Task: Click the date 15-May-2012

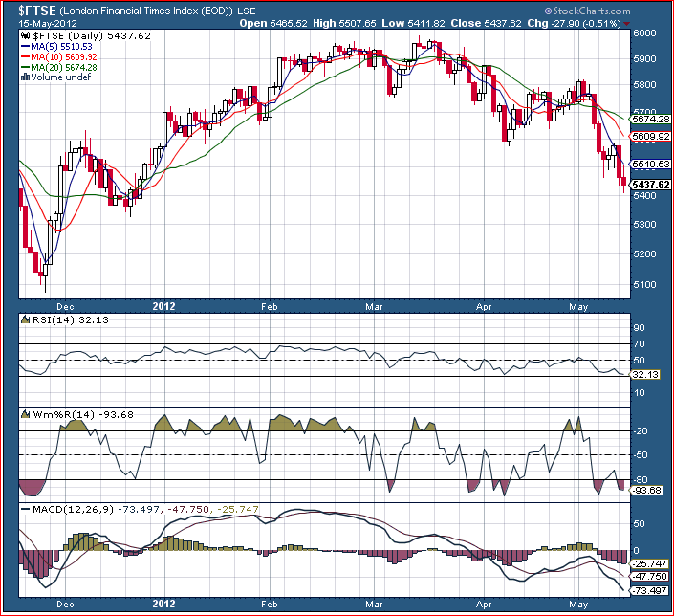Action: [47, 23]
